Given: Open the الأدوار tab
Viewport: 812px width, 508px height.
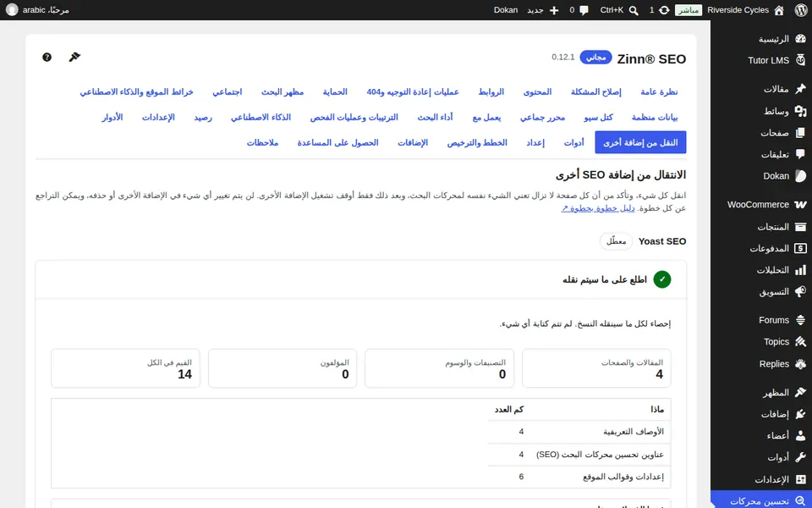Looking at the screenshot, I should (x=112, y=118).
